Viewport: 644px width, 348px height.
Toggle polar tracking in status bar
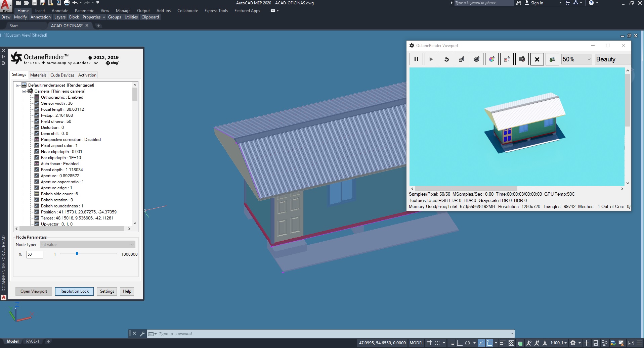coord(468,343)
